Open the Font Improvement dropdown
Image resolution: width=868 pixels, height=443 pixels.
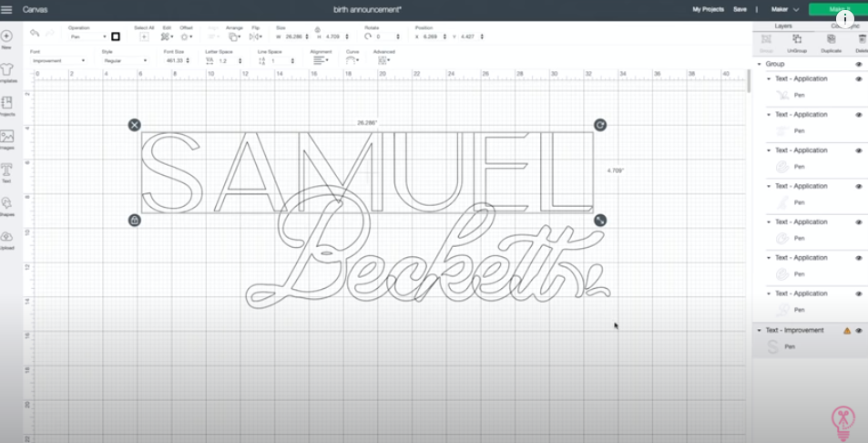tap(58, 60)
